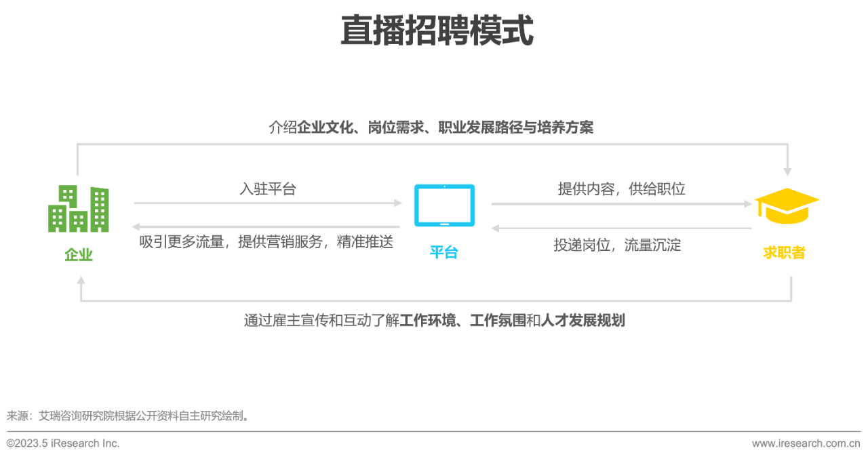Click the green buildings icon for 企业

click(x=78, y=210)
